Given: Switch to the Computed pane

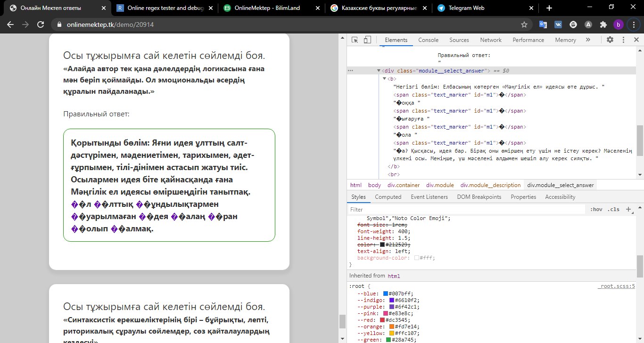Looking at the screenshot, I should pyautogui.click(x=388, y=197).
